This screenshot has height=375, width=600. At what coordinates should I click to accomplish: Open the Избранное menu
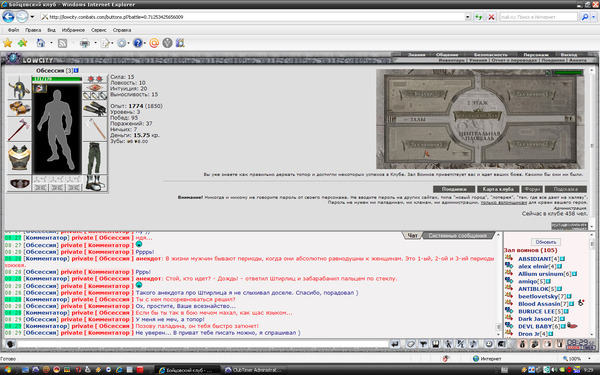point(73,30)
